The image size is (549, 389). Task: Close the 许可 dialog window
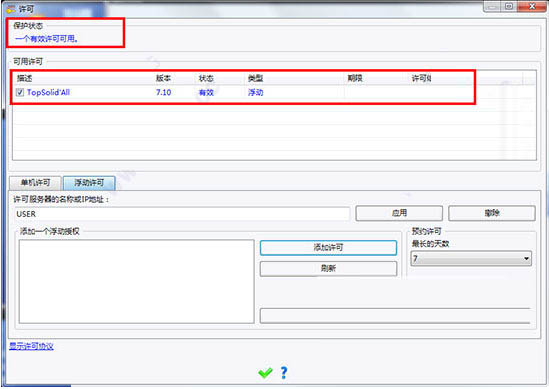532,7
